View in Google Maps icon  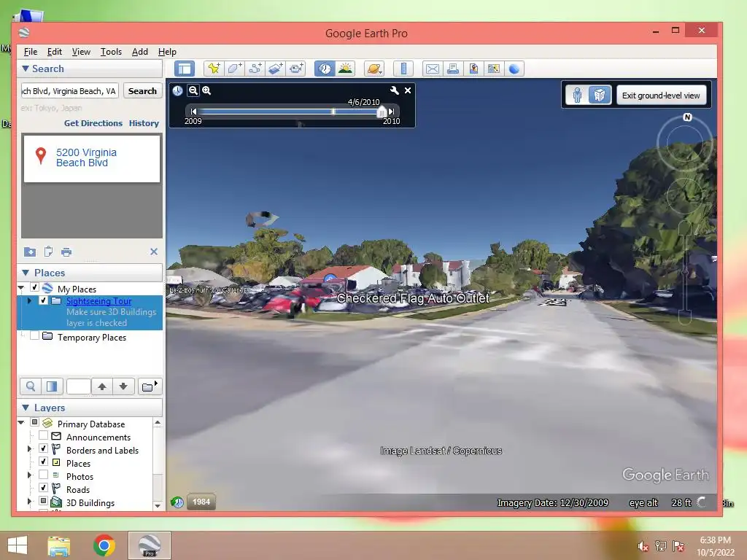pos(494,69)
